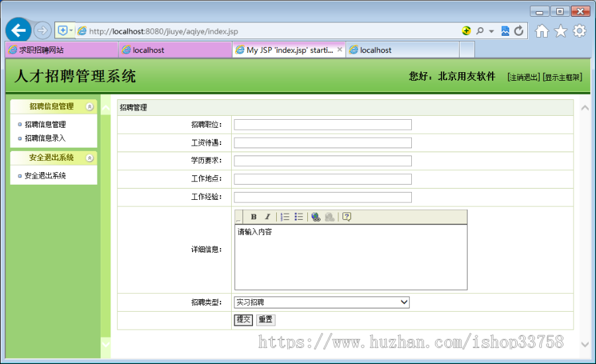Click the sidebar splitter up arrow
This screenshot has width=596, height=364.
[x=106, y=109]
